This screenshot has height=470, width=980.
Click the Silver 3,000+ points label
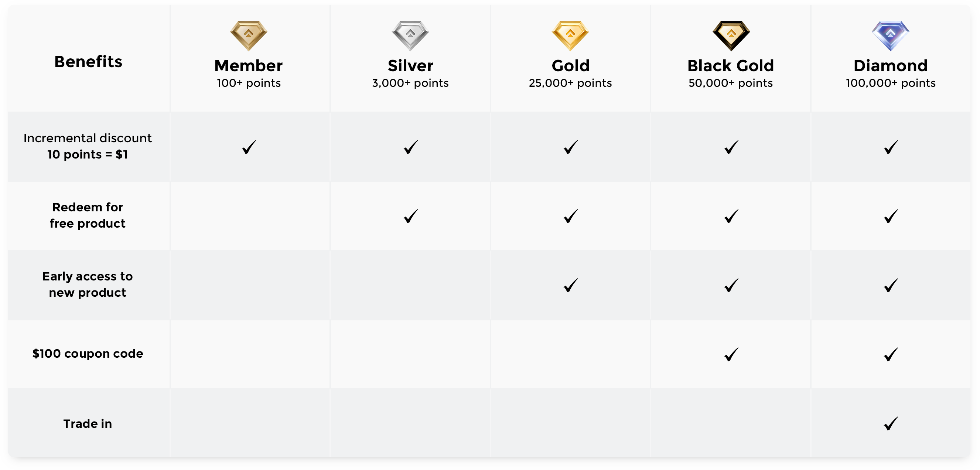coord(410,83)
